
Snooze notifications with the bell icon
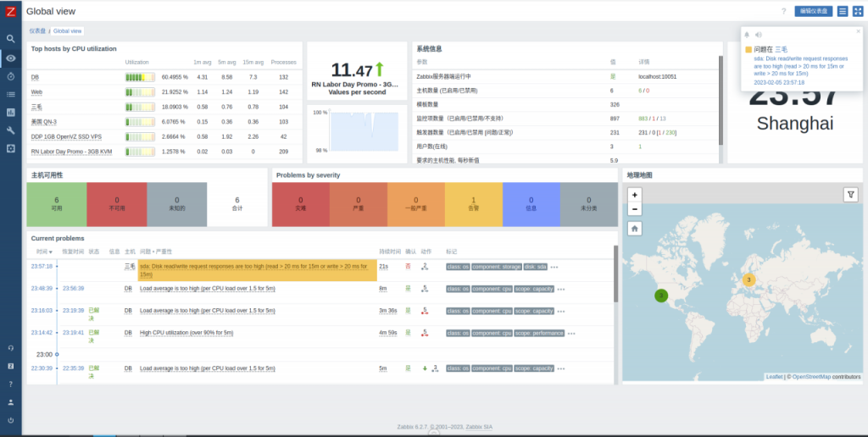coord(748,35)
